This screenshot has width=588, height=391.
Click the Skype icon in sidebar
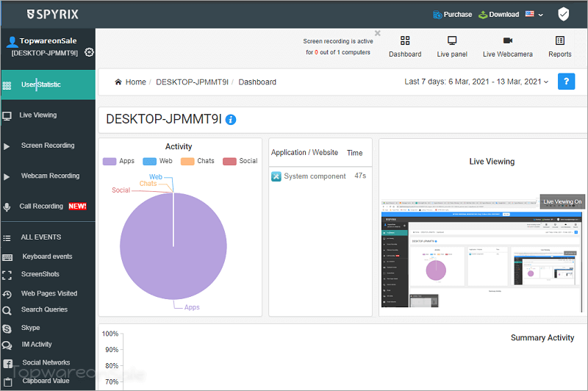tap(7, 329)
